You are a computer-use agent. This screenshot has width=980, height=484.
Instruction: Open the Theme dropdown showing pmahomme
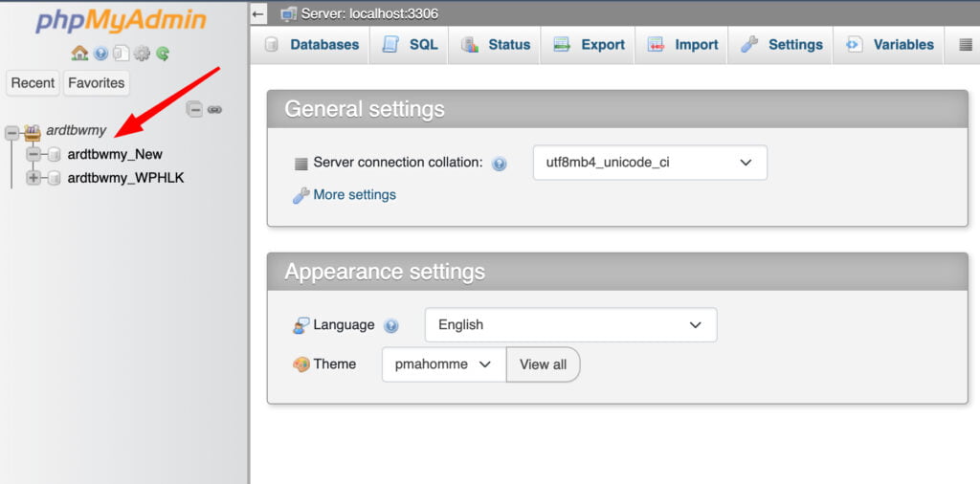coord(444,364)
